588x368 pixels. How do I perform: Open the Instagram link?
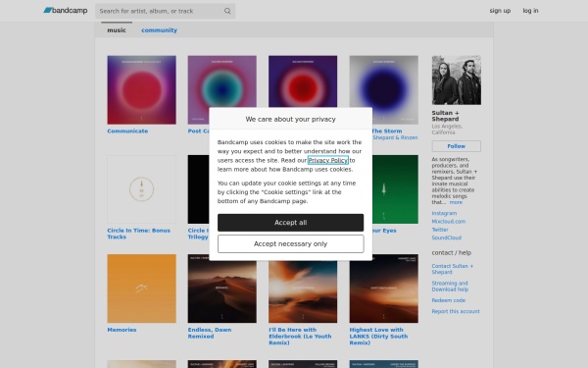[444, 213]
